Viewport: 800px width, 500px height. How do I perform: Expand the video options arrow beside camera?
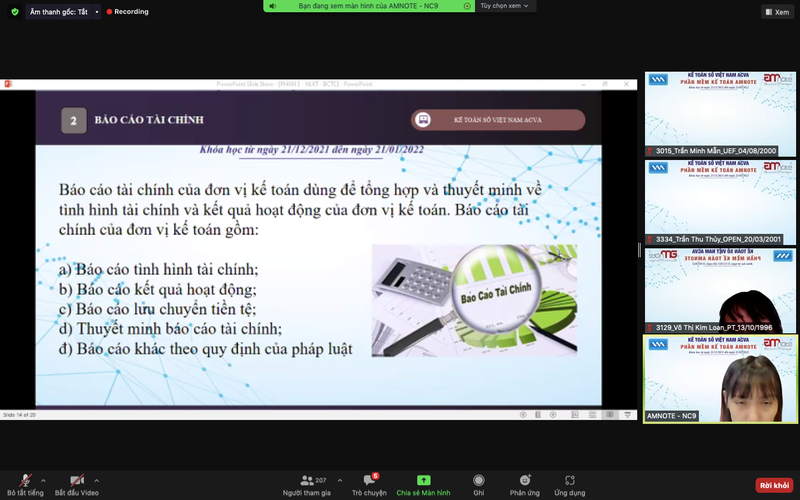96,477
